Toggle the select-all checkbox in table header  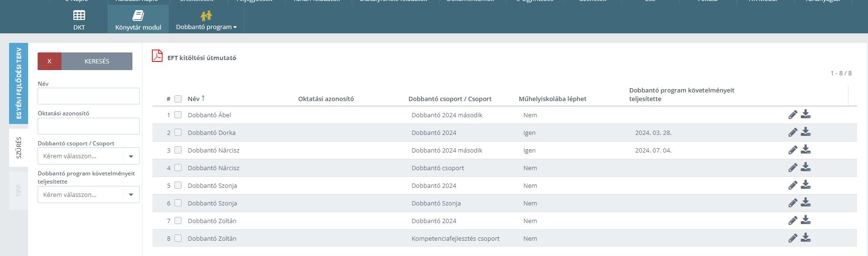(x=178, y=99)
